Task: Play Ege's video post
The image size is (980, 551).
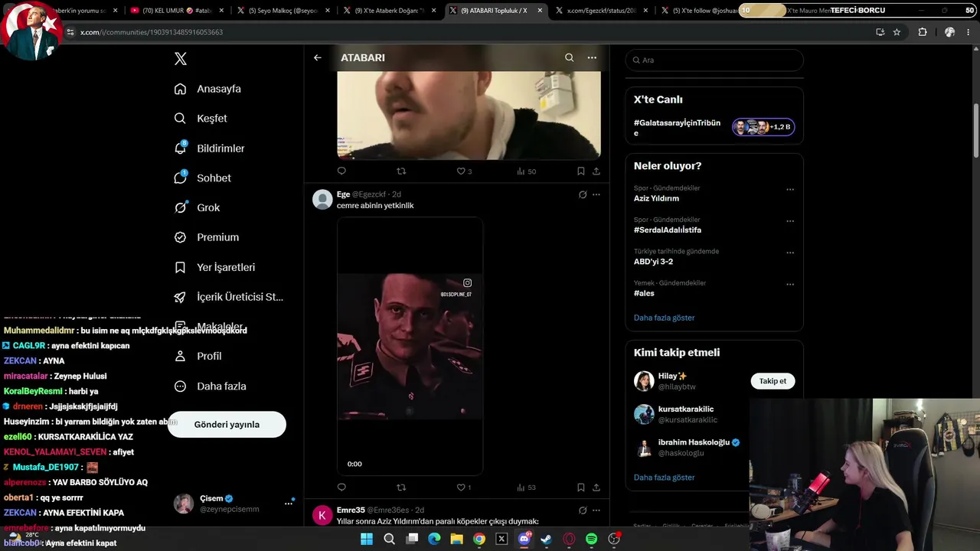Action: [x=410, y=346]
